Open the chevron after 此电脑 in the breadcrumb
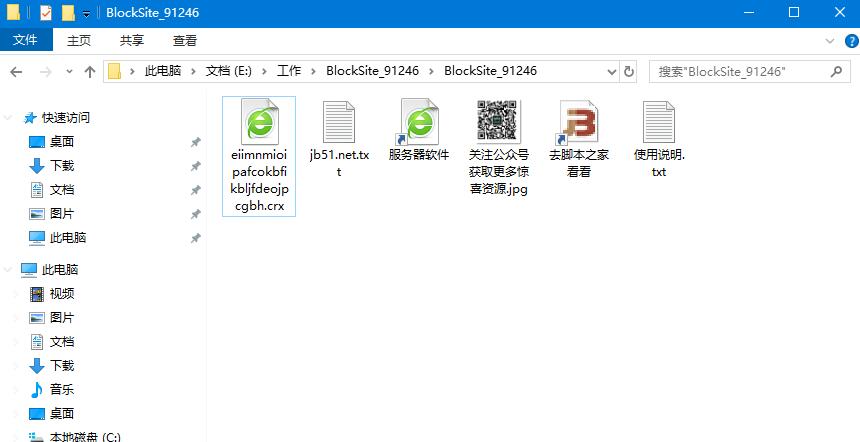This screenshot has width=860, height=442. (194, 71)
